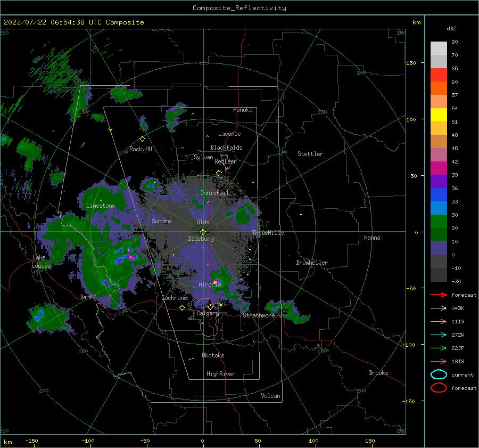
Task: Click the Okotoks label
Action: 213,355
